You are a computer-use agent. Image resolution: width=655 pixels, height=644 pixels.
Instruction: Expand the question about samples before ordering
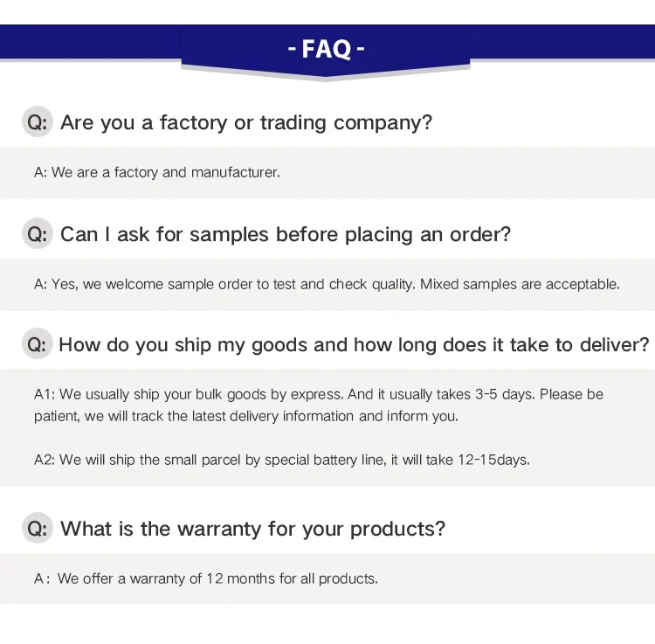pyautogui.click(x=286, y=234)
